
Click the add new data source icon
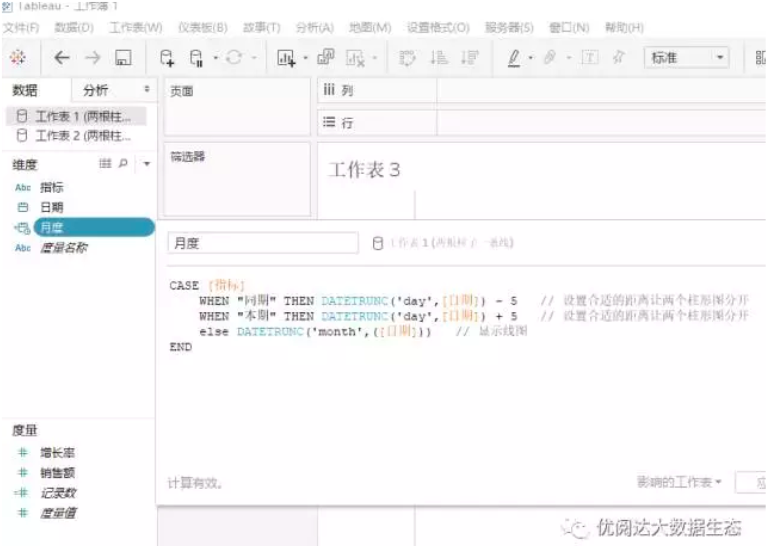coord(167,58)
